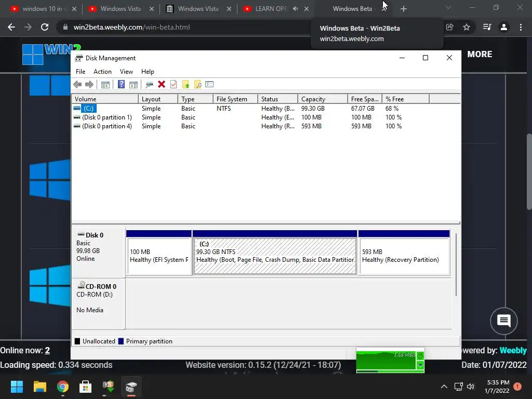Sort by Status column header

pyautogui.click(x=278, y=99)
